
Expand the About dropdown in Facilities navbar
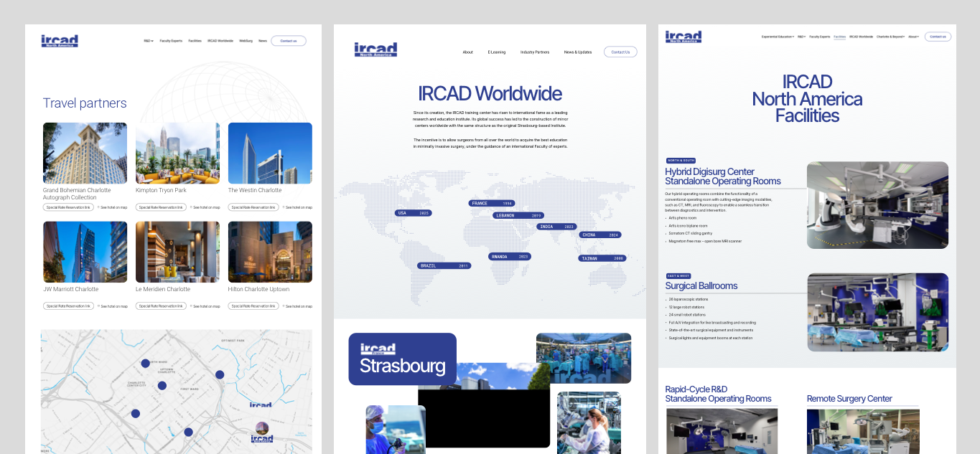point(913,37)
